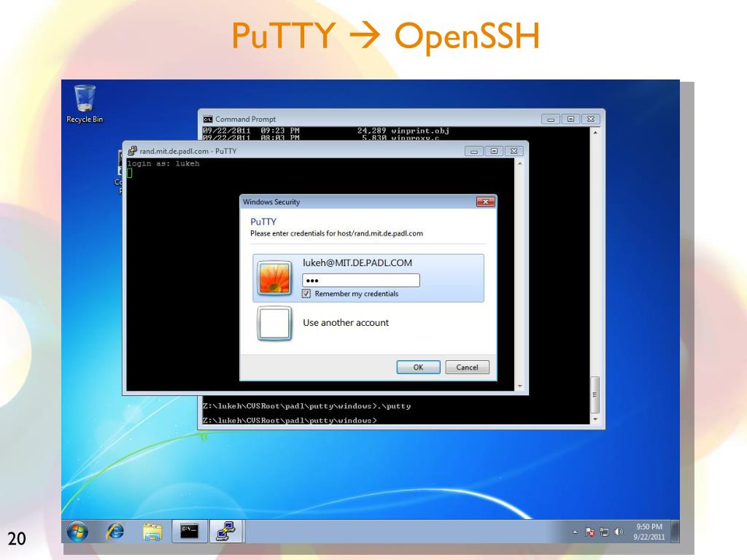Open Action Center flag tray icon
The width and height of the screenshot is (747, 560).
tap(589, 532)
